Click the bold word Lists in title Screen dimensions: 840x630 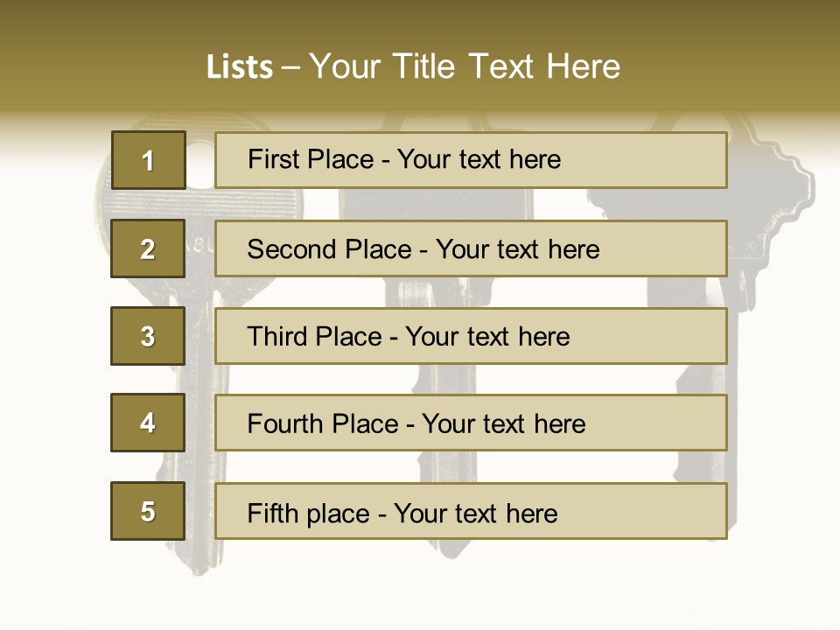[x=240, y=67]
